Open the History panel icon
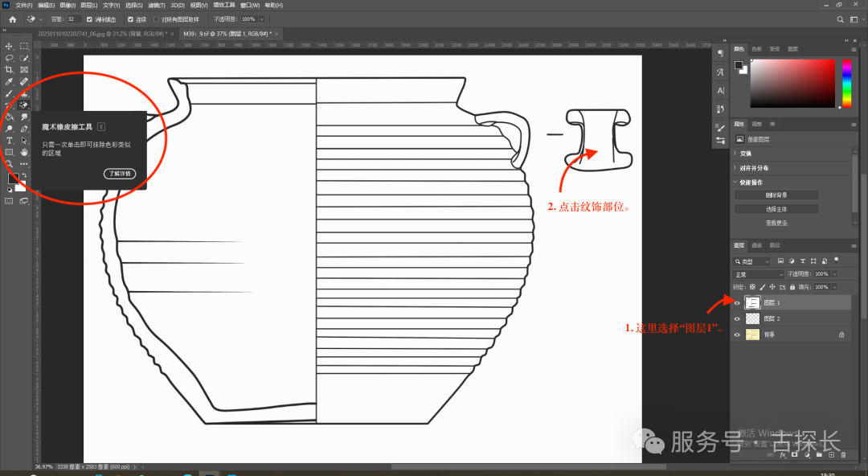Viewport: 868px width, 476px height. pyautogui.click(x=720, y=109)
